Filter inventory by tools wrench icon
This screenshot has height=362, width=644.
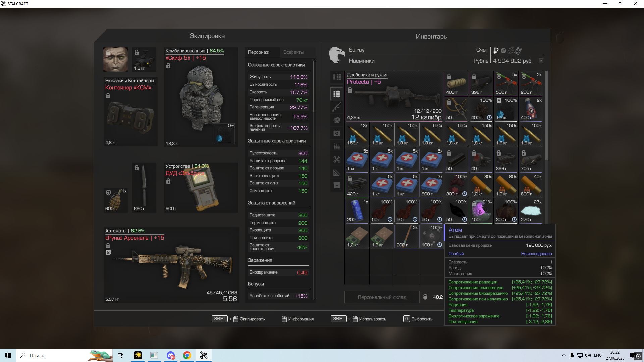click(x=337, y=159)
